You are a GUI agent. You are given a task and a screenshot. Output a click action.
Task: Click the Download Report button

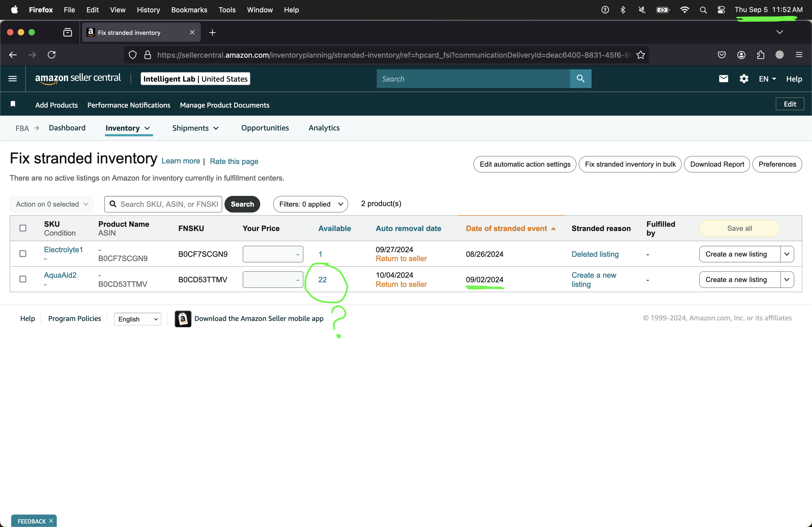[717, 164]
